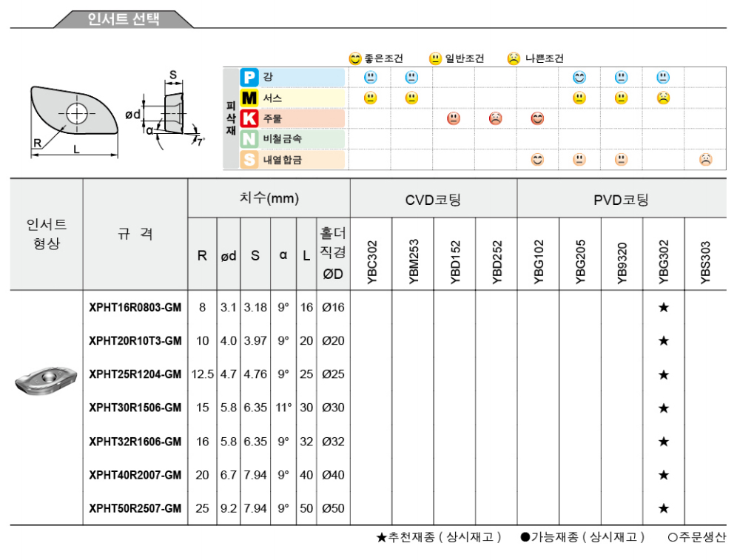
Task: Click the XPHT25R1204-GM specification name
Action: (135, 374)
